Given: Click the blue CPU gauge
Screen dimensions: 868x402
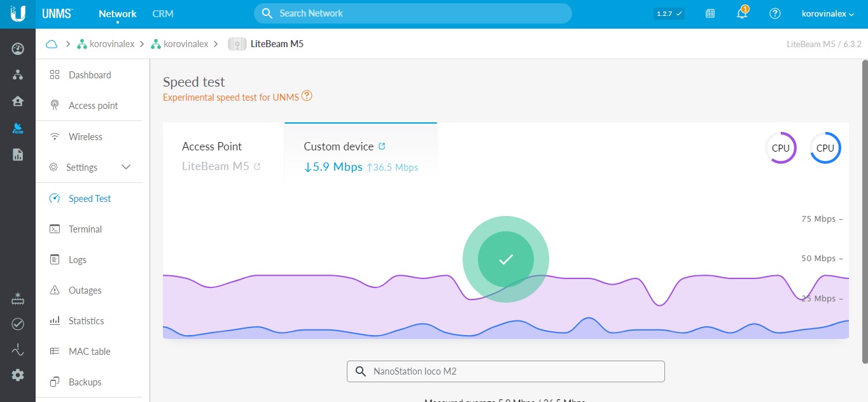Looking at the screenshot, I should [x=825, y=148].
